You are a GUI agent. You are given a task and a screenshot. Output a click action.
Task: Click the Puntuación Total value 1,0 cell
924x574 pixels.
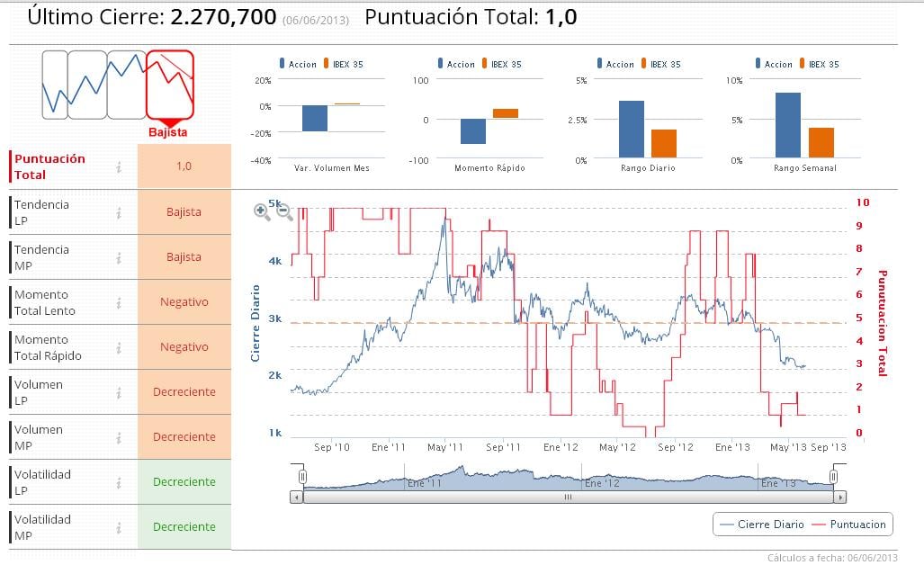pyautogui.click(x=184, y=166)
